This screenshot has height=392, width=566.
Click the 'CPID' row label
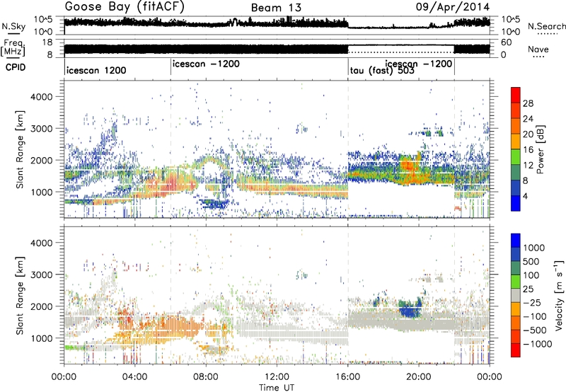point(16,67)
